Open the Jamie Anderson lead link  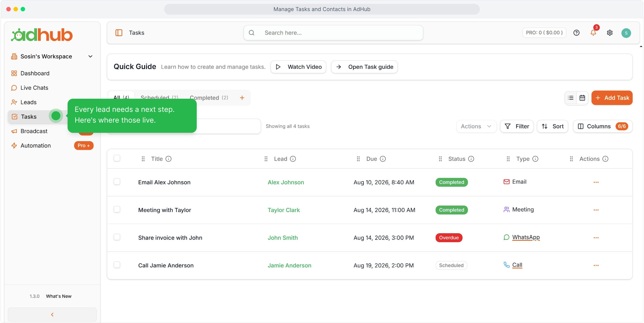tap(289, 266)
